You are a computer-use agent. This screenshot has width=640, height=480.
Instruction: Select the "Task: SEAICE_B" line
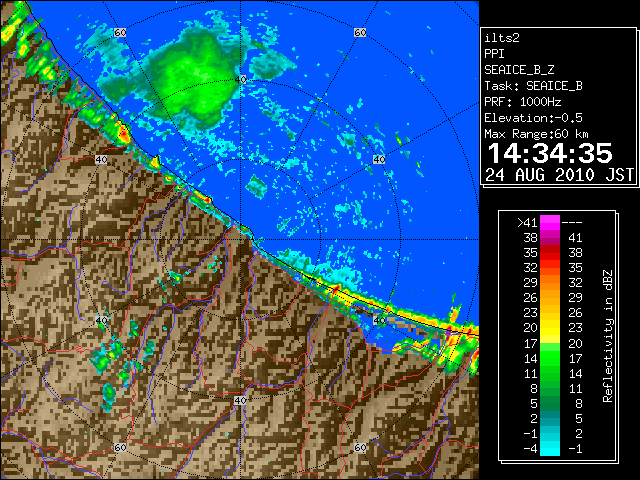point(533,86)
